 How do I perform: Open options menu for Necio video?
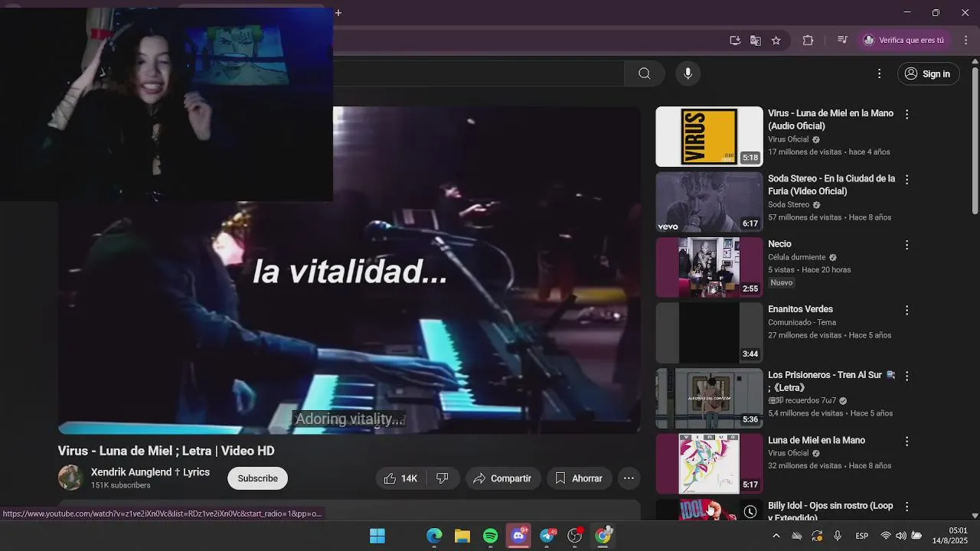[x=907, y=245]
